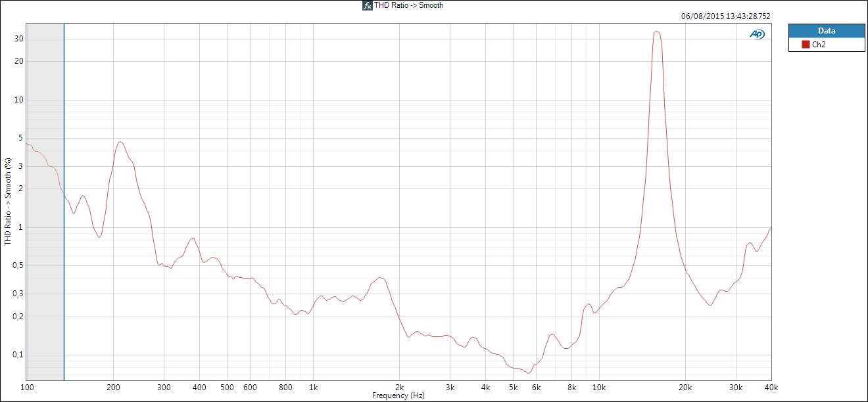Click the 0,1 tick on Y-axis
868x402 pixels.
18,355
